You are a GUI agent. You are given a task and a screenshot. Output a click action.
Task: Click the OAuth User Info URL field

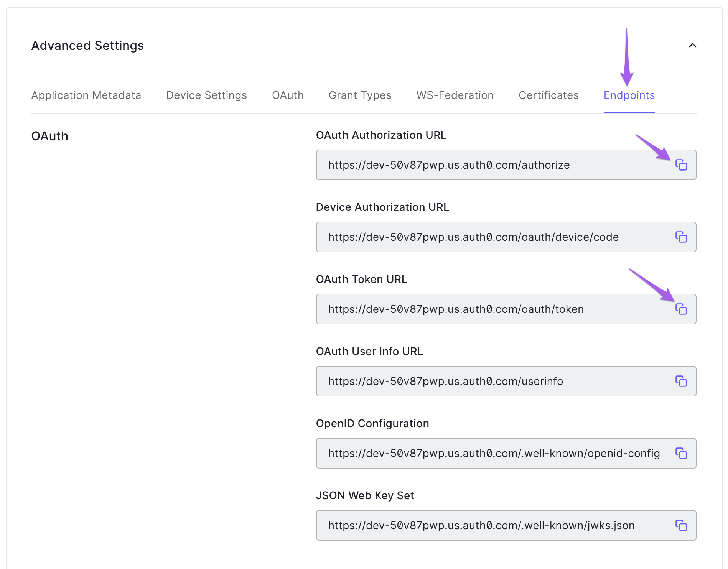coord(506,381)
